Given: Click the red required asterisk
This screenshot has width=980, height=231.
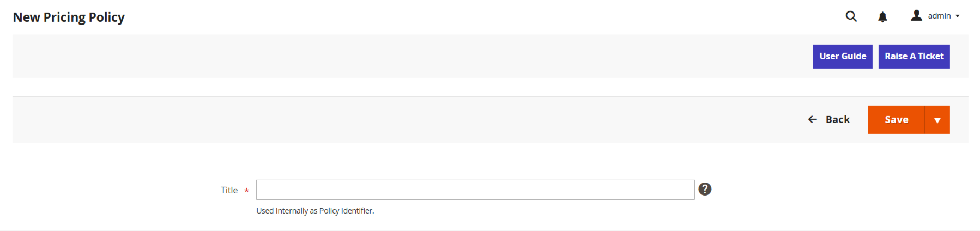Looking at the screenshot, I should point(247,191).
